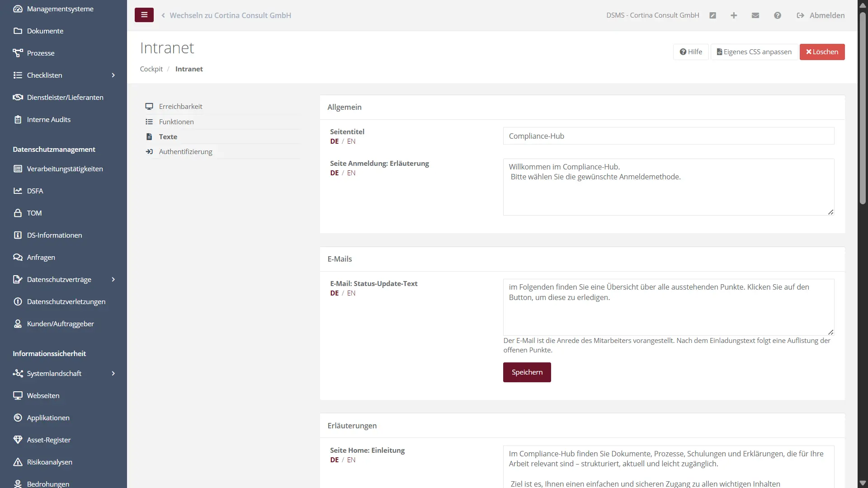
Task: Click the plus icon in top bar
Action: (x=734, y=15)
